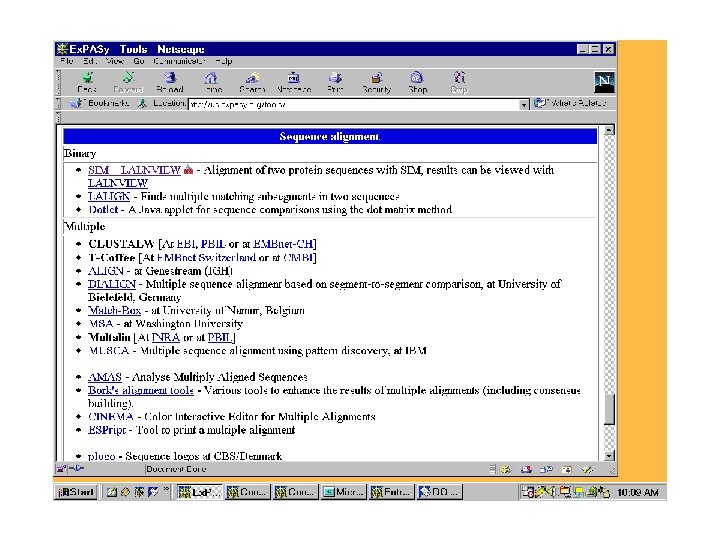Switch to the Micr... taskbar button
This screenshot has height=540, width=720.
point(343,492)
